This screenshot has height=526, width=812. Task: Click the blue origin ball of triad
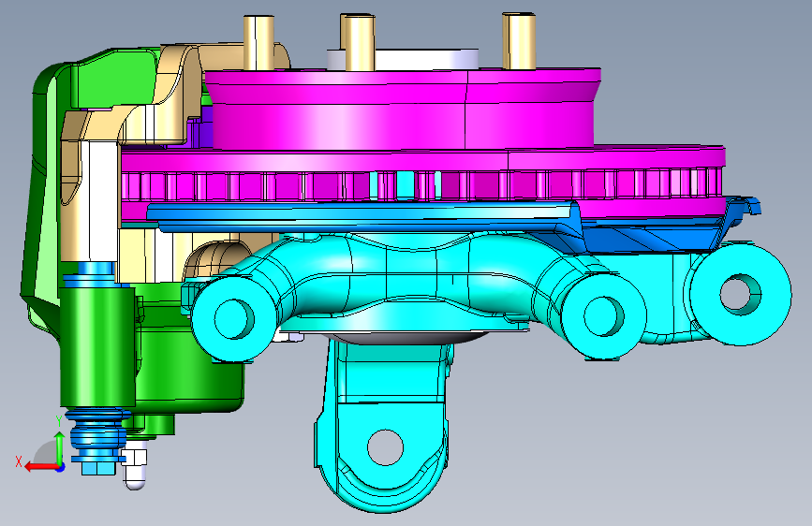[x=61, y=467]
